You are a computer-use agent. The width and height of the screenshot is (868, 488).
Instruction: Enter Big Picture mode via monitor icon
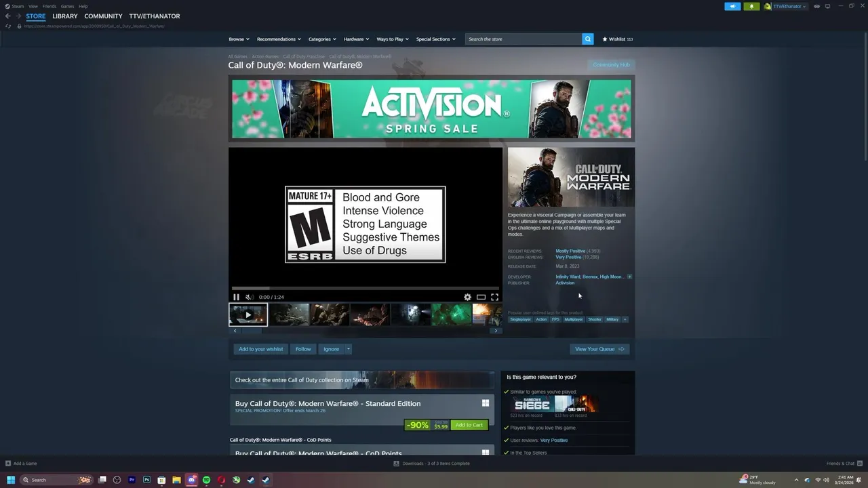tap(827, 6)
